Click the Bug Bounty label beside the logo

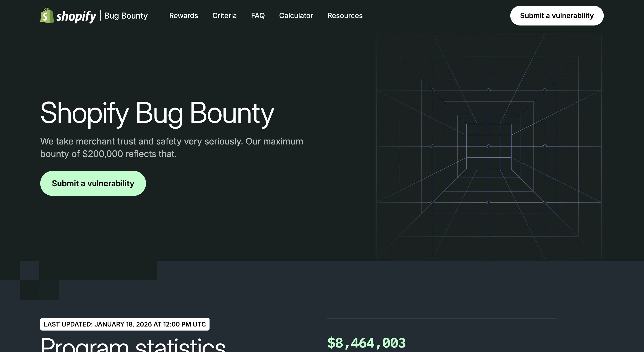(126, 16)
